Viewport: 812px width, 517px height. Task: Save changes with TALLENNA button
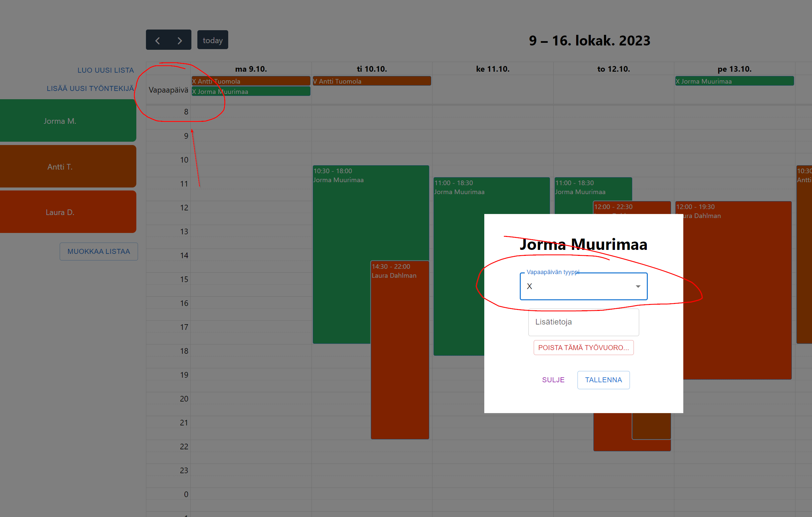tap(603, 380)
